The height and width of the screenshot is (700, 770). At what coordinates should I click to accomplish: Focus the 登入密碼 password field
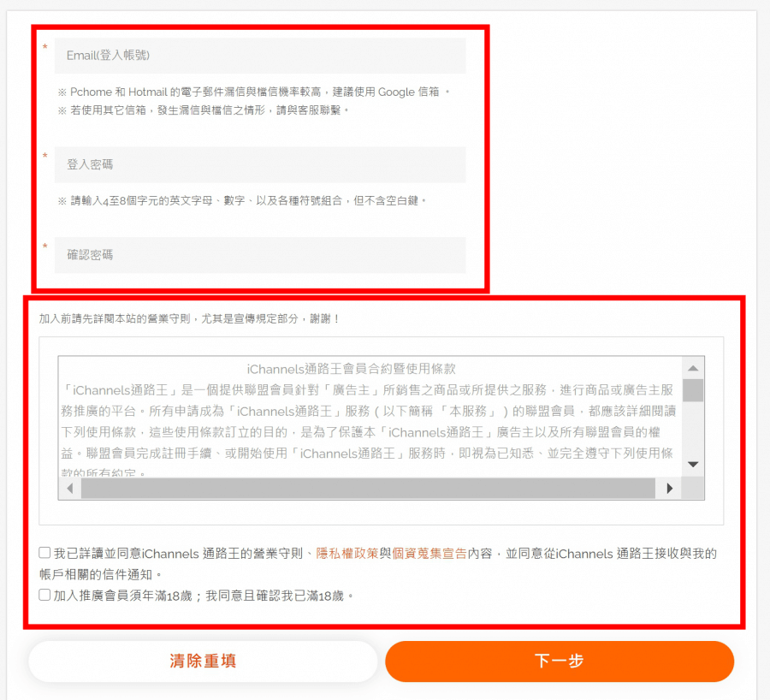[x=260, y=164]
